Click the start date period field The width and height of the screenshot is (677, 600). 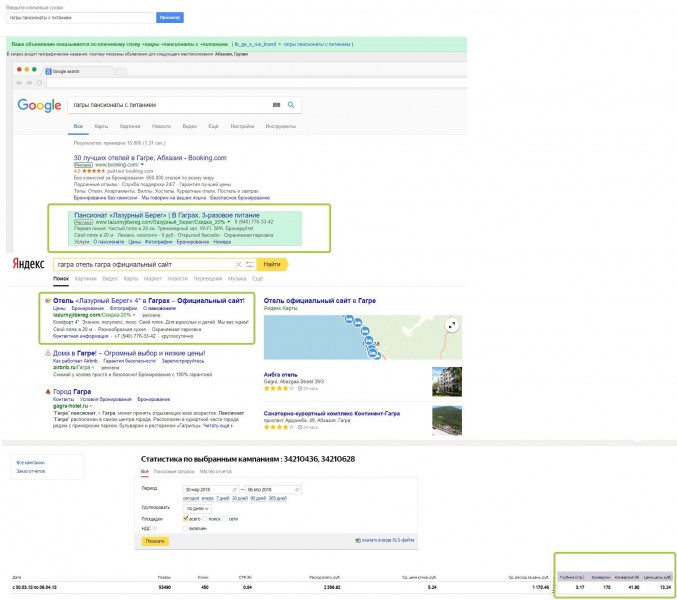211,489
